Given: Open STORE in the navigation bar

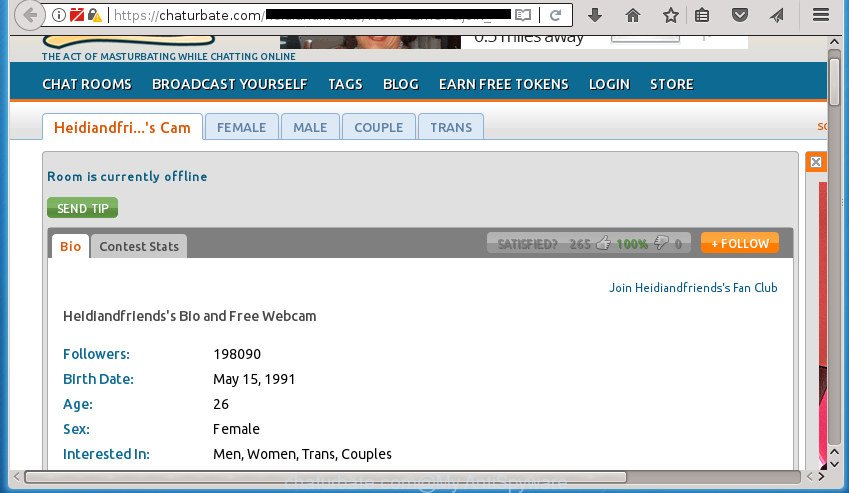Looking at the screenshot, I should (671, 84).
